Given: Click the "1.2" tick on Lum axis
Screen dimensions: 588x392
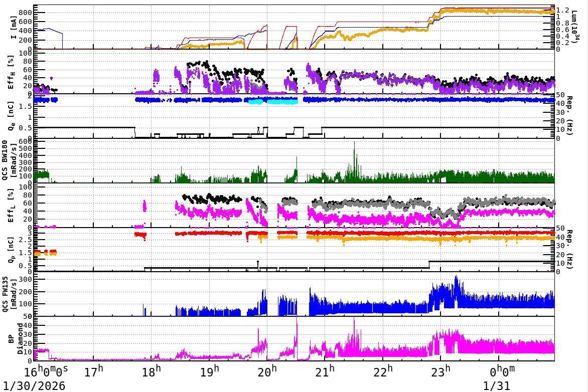Looking at the screenshot, I should point(562,11).
